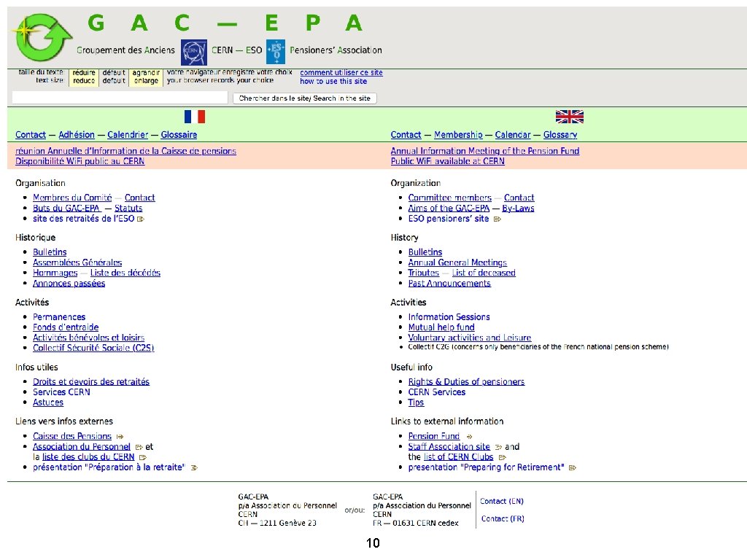Screen dimensions: 747x560
Task: Open the English 'Tips' link
Action: (x=416, y=402)
